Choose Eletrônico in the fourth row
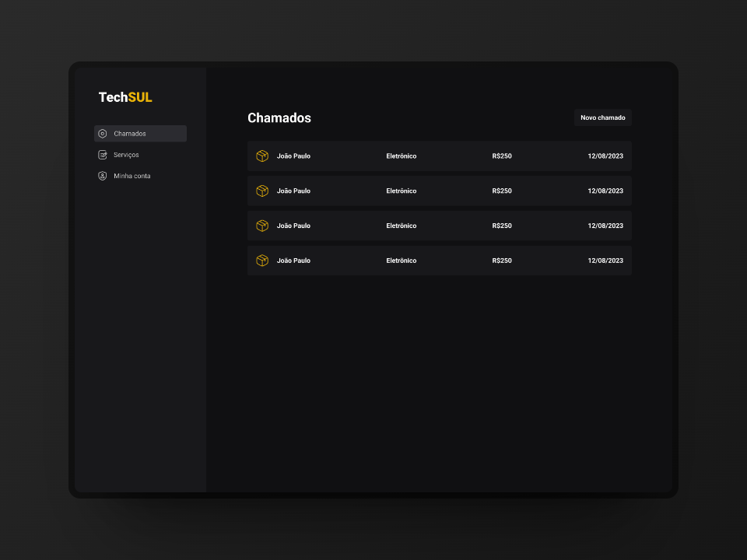 click(401, 261)
